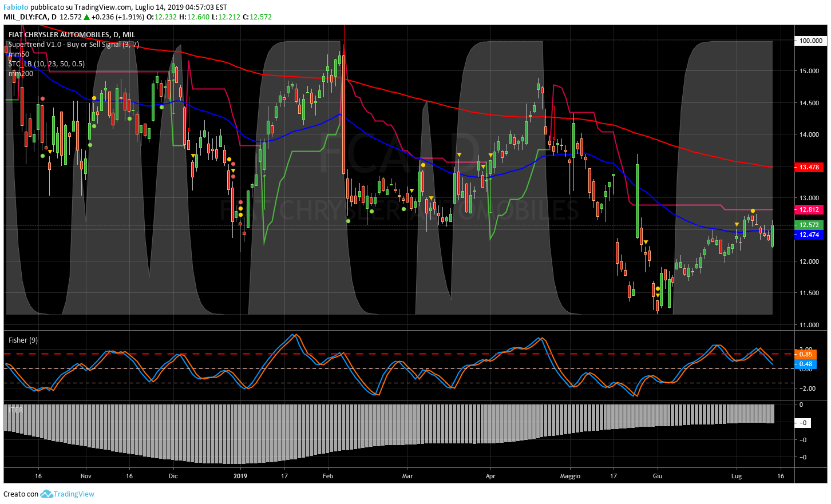Viewport: 831px width, 504px height.
Task: Click the C:12.572 close value in header
Action: pos(257,17)
